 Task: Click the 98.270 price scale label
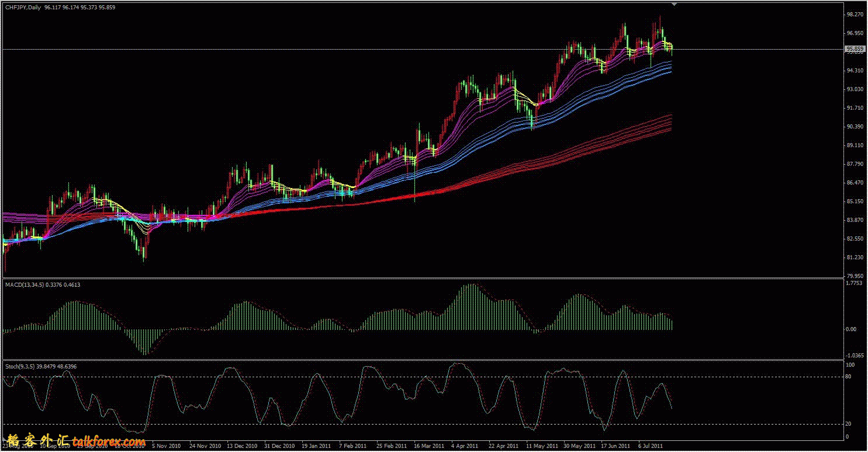point(855,15)
